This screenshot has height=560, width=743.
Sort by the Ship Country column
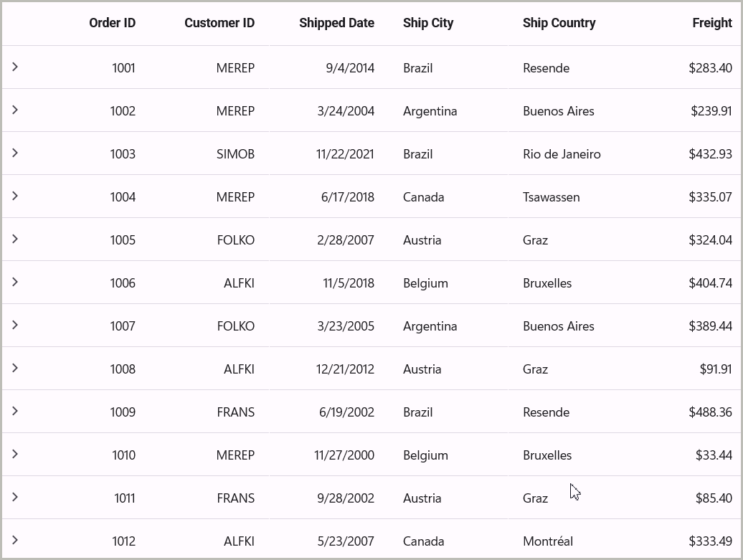[x=559, y=23]
